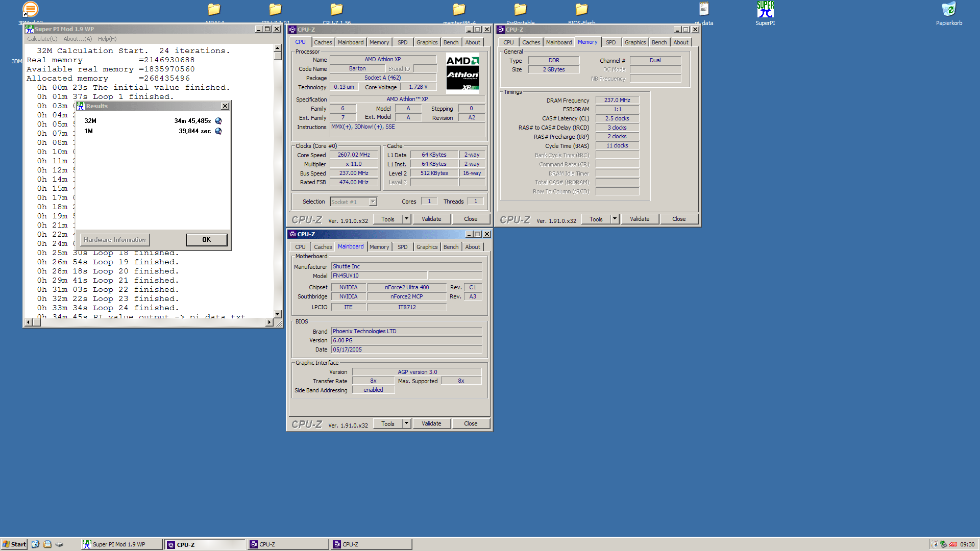Open the CPU-Z 1.56 desktop folder
Screen dimensions: 980x551
coord(336,13)
